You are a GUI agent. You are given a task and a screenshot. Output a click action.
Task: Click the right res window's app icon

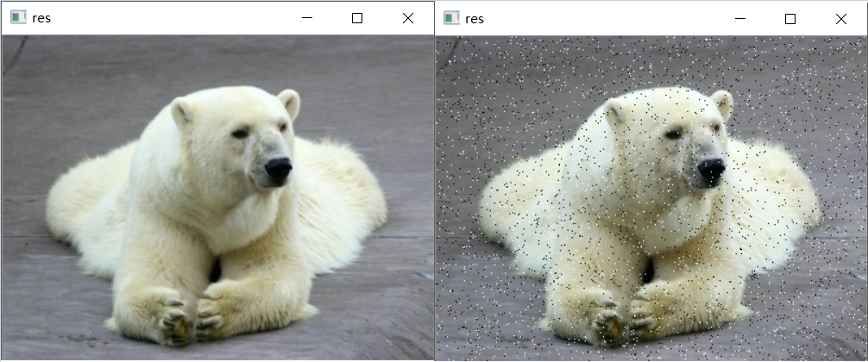(452, 18)
